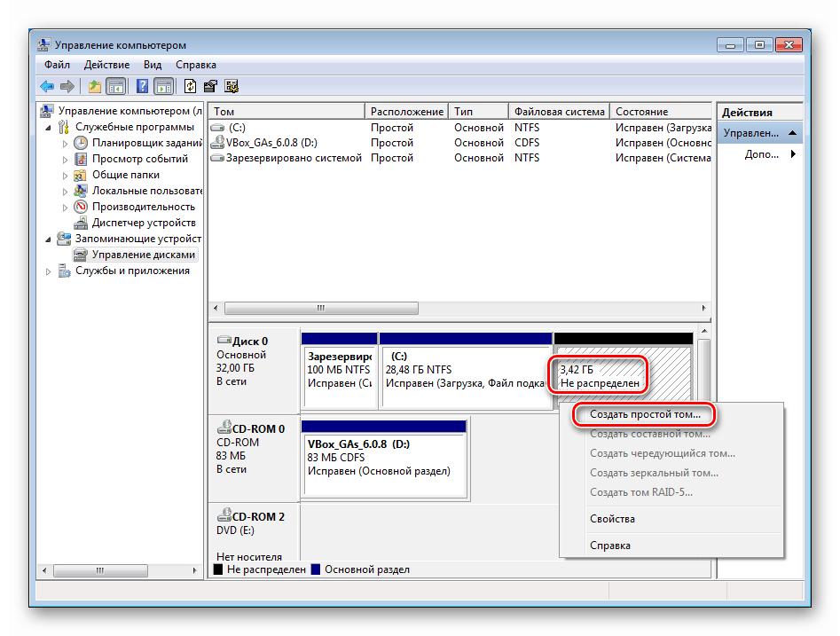Viewport: 840px width, 636px height.
Task: Click the disc icon beside VBox_GAs_6.0.8 row
Action: click(x=217, y=142)
